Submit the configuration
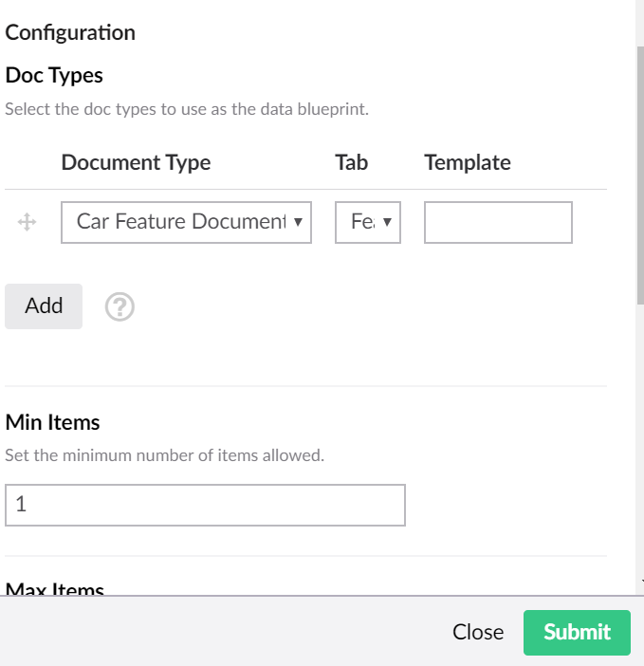The image size is (644, 666). [577, 632]
